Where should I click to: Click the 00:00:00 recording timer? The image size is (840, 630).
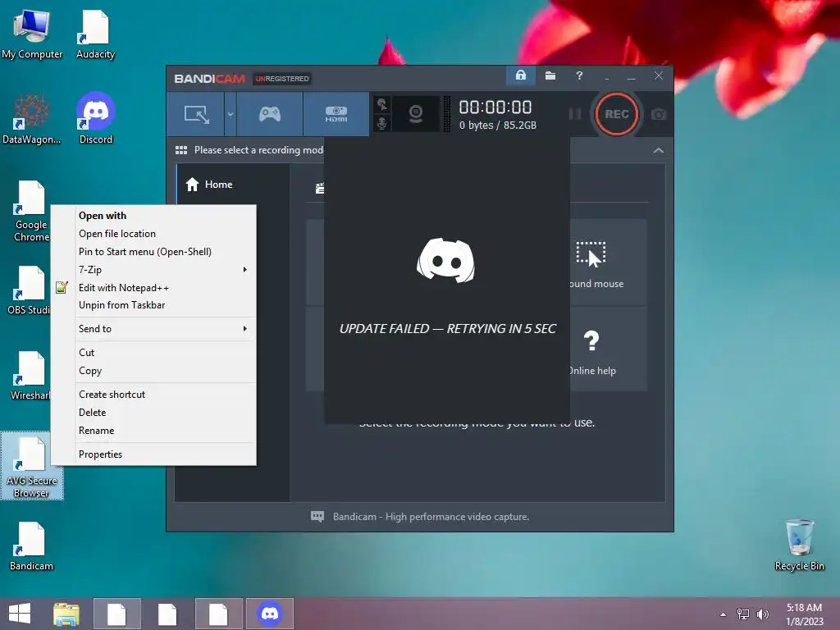[495, 107]
